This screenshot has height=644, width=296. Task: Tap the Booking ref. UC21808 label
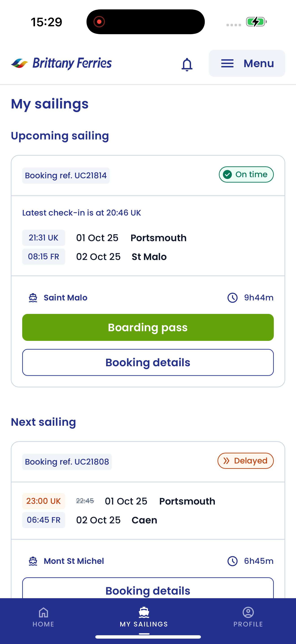pos(67,462)
